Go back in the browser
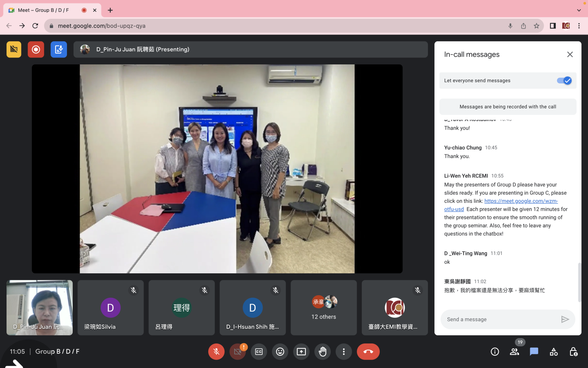Viewport: 588px width, 368px height. 9,26
